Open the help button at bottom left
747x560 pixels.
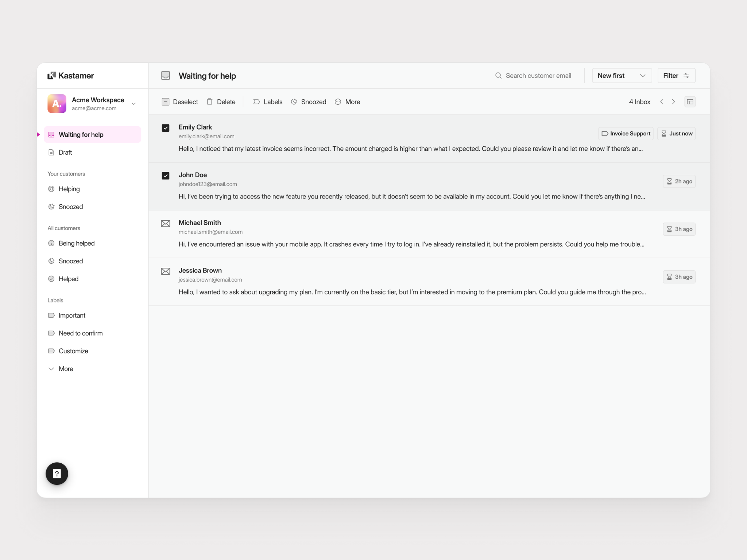coord(57,473)
